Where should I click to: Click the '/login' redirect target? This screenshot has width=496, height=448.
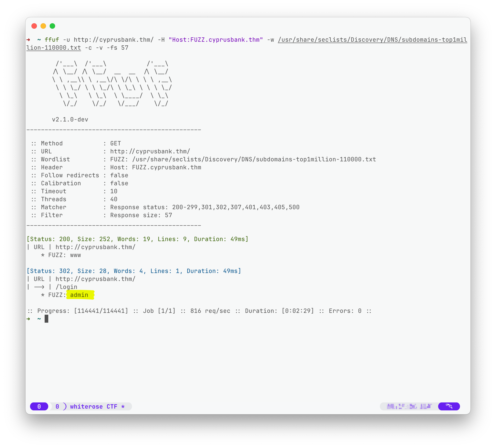pos(66,287)
